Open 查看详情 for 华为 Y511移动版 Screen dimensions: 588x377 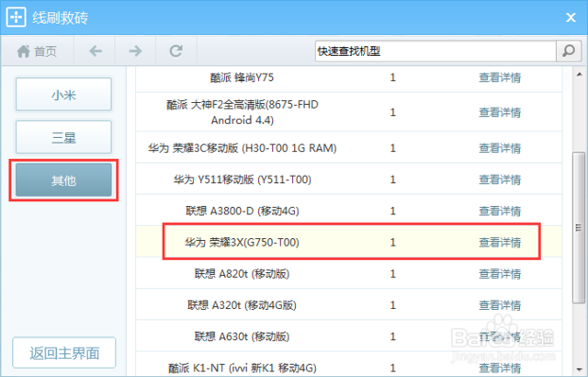click(500, 179)
